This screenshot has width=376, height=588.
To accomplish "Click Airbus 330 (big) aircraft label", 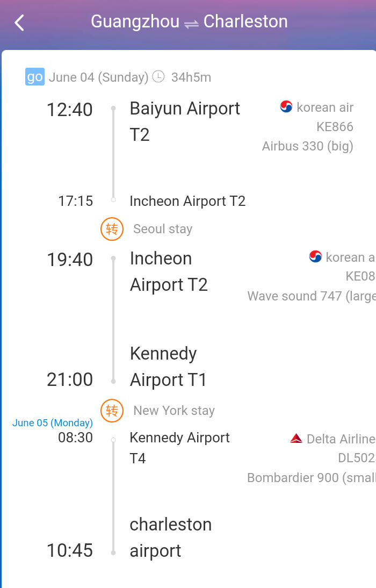I will tap(308, 146).
